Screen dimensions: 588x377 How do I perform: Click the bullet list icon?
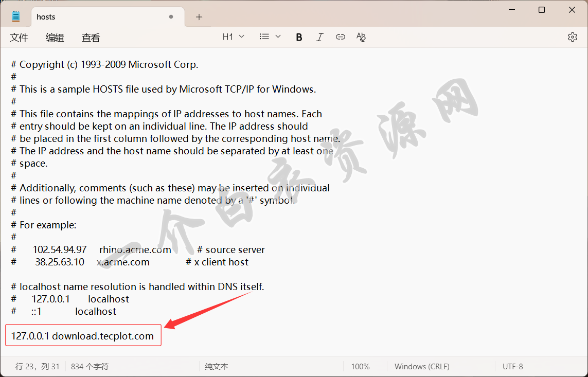[264, 37]
